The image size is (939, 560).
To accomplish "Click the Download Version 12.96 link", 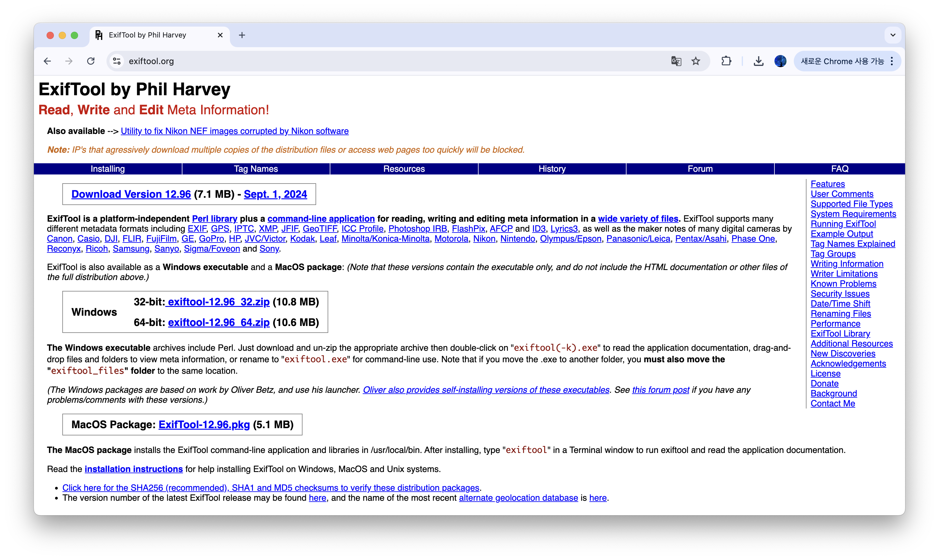I will [x=131, y=194].
